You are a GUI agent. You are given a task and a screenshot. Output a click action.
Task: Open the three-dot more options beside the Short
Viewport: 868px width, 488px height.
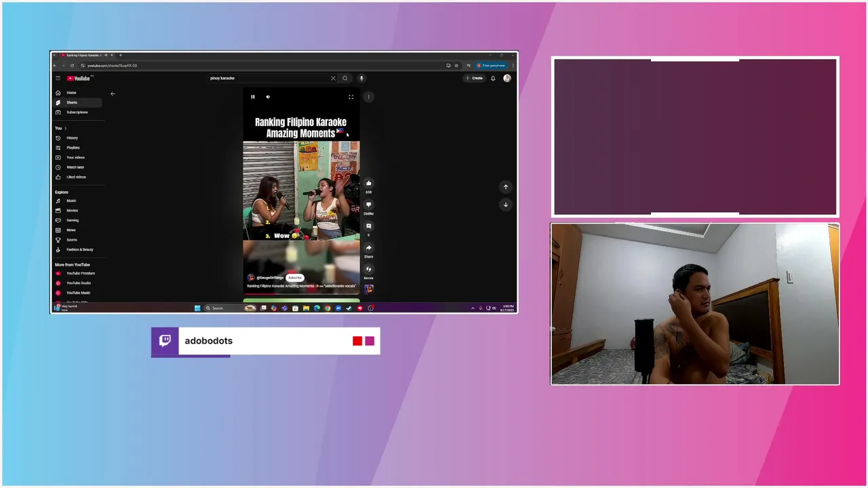368,97
